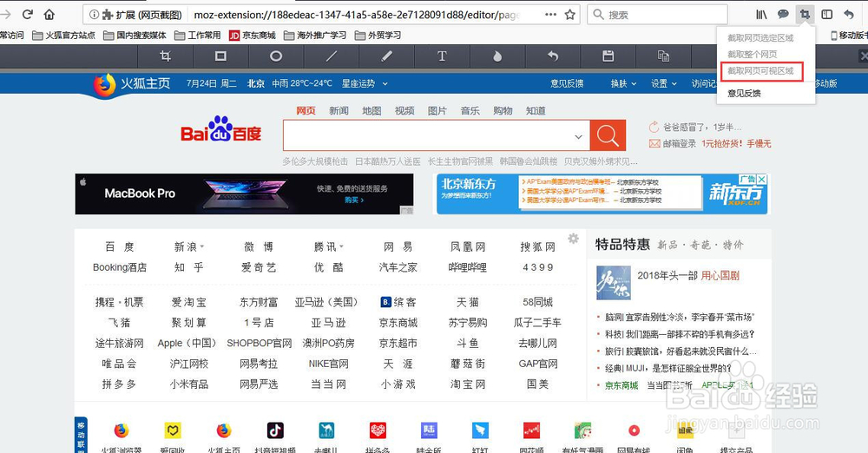Select the ellipse drawing tool
The width and height of the screenshot is (868, 453).
click(x=276, y=56)
